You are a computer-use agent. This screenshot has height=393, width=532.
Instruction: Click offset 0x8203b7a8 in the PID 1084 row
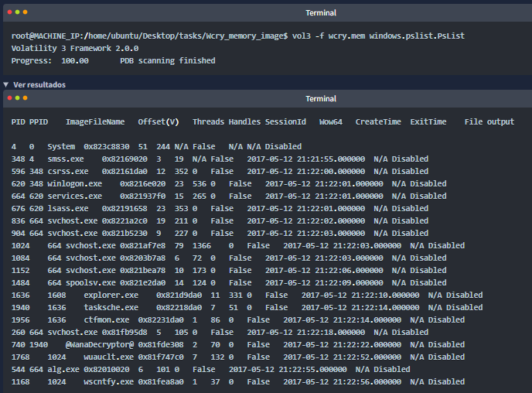(142, 258)
